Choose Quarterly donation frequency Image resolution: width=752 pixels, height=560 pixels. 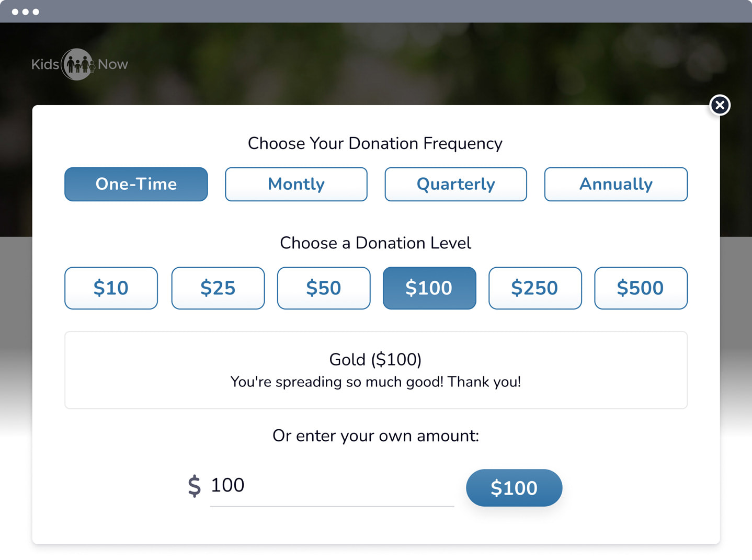[456, 184]
